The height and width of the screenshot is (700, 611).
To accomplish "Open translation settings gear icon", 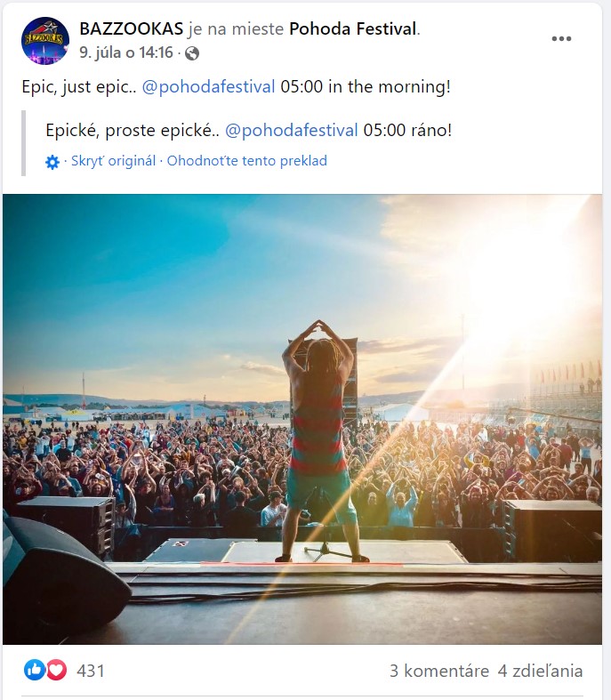I will click(52, 162).
